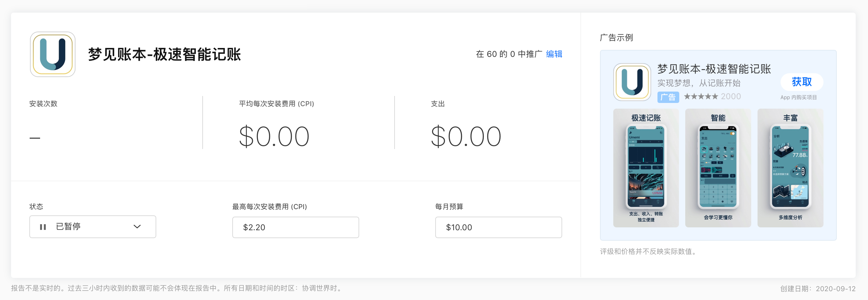Click the five-star rating in ad preview
Viewport: 868px width, 300px height.
pos(701,97)
